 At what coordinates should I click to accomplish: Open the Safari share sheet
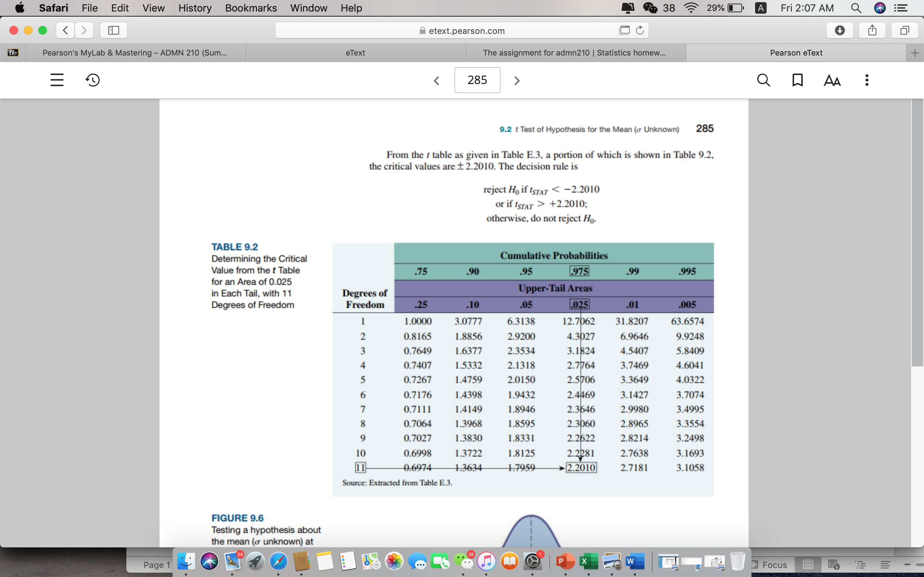click(x=872, y=30)
